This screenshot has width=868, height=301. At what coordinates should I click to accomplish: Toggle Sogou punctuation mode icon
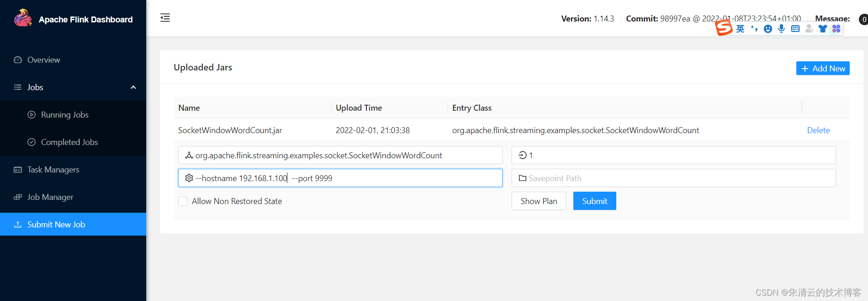pyautogui.click(x=754, y=29)
